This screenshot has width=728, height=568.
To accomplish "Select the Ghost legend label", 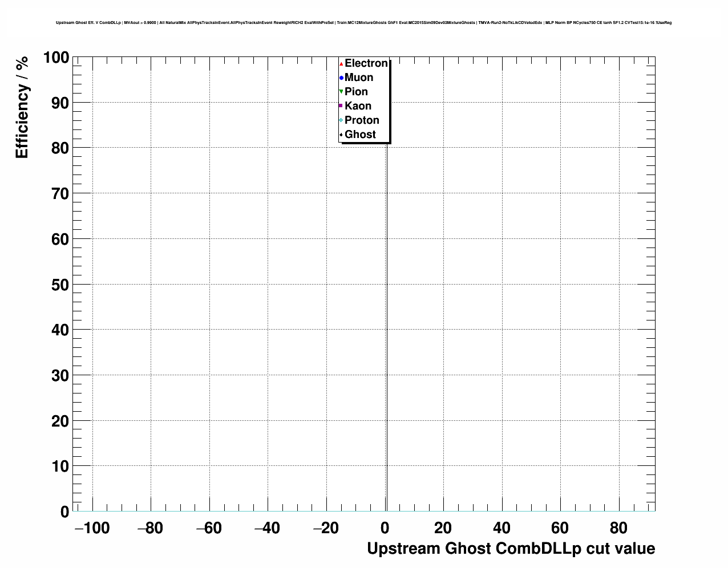I will tap(360, 135).
